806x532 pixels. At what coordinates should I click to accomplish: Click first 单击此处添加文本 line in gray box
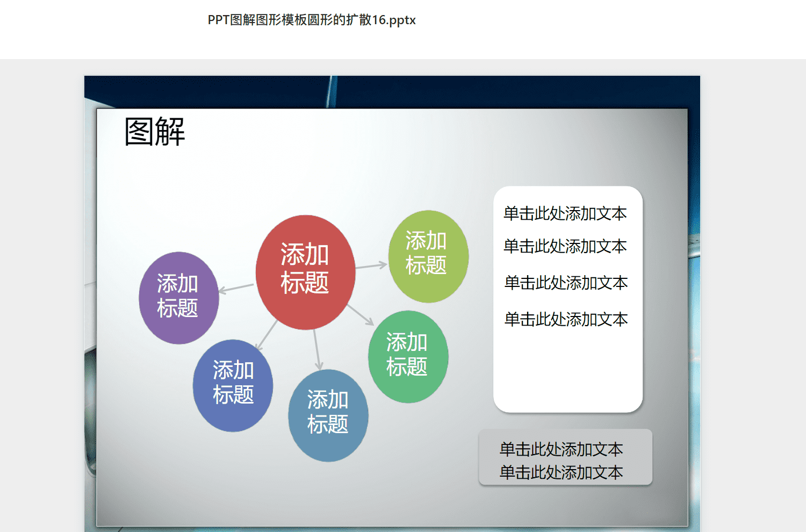point(562,449)
